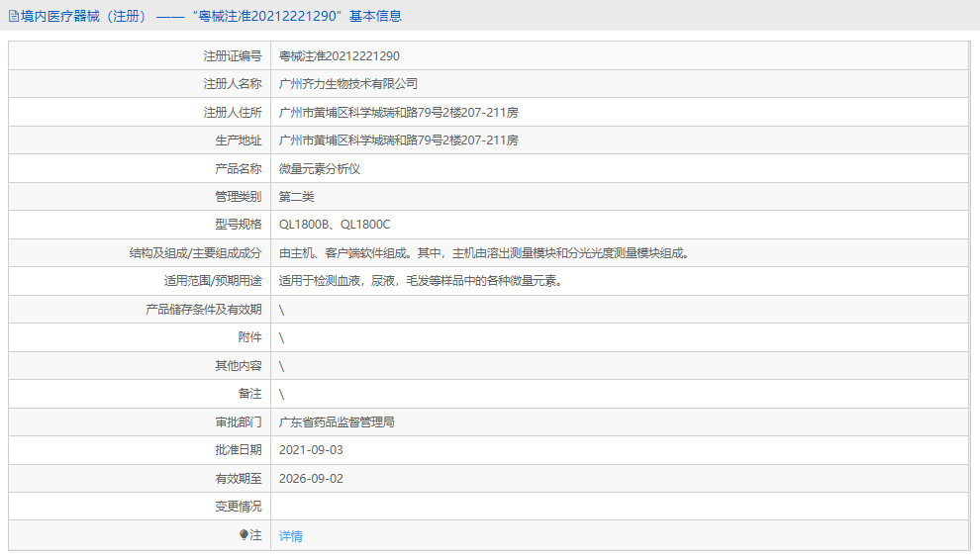Viewport: 980px width, 560px height.
Task: Click the 注册人住所 label
Action: (233, 113)
